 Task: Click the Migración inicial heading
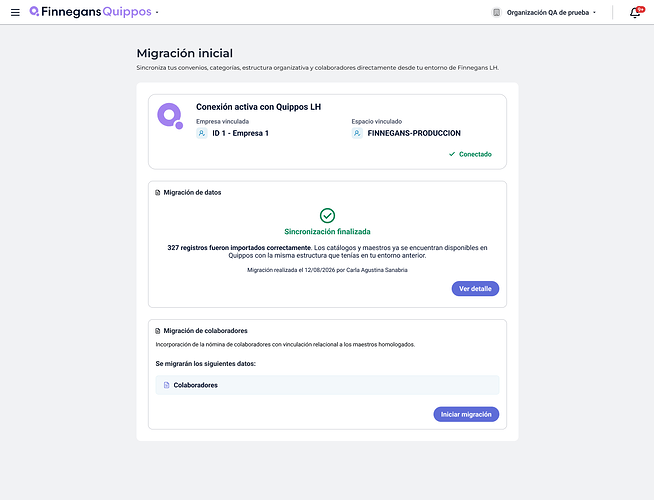185,53
